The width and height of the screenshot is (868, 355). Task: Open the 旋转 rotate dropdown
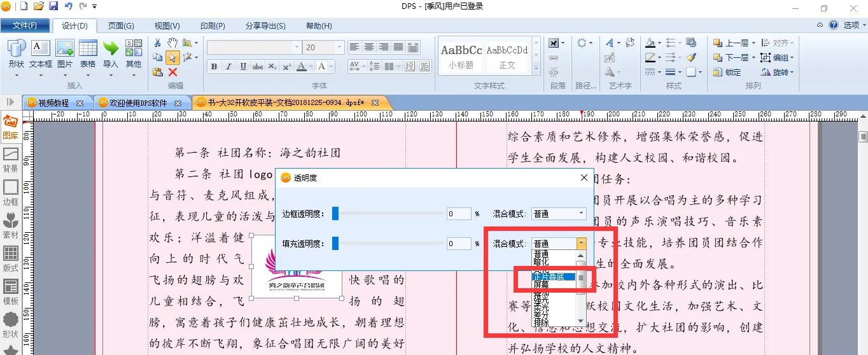[778, 73]
